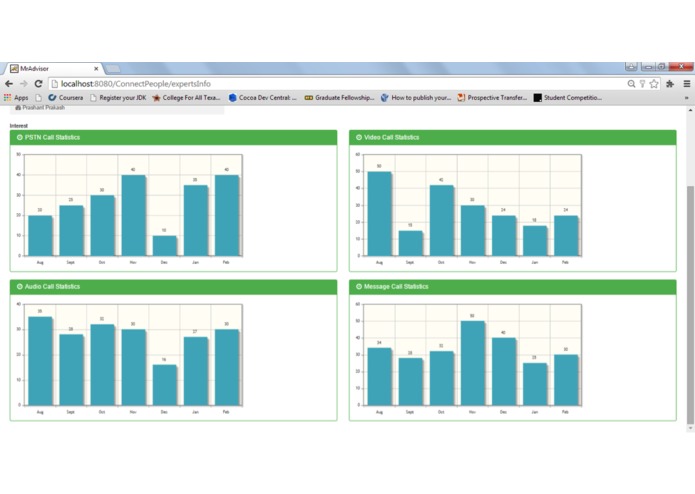The height and width of the screenshot is (494, 695).
Task: Open the Apps bookmarks shortcut
Action: 16,97
